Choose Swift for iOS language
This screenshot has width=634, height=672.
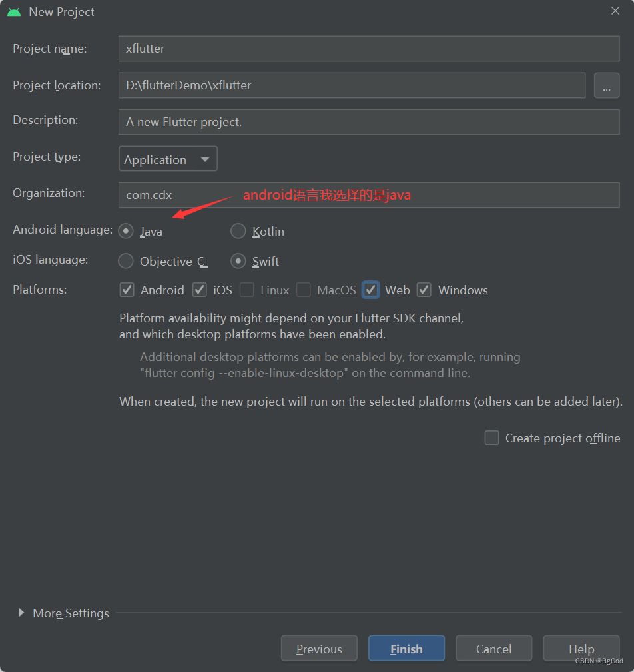tap(238, 262)
